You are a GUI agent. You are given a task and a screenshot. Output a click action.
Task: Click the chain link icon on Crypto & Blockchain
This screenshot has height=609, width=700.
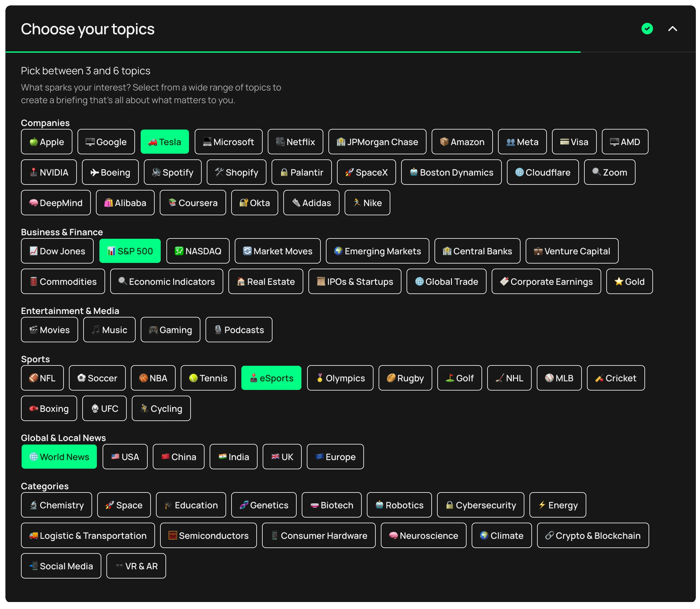point(549,536)
